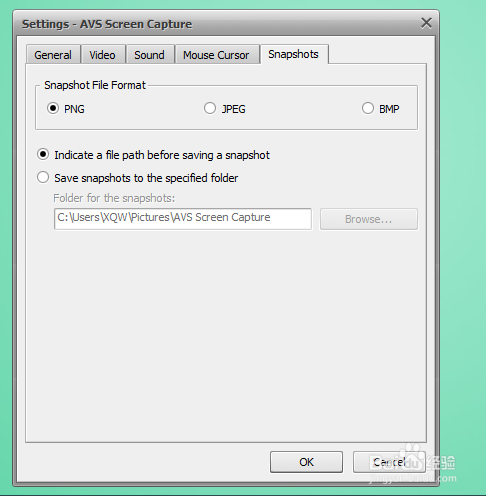
Task: Enable Save snapshots to the specified folder
Action: [43, 177]
